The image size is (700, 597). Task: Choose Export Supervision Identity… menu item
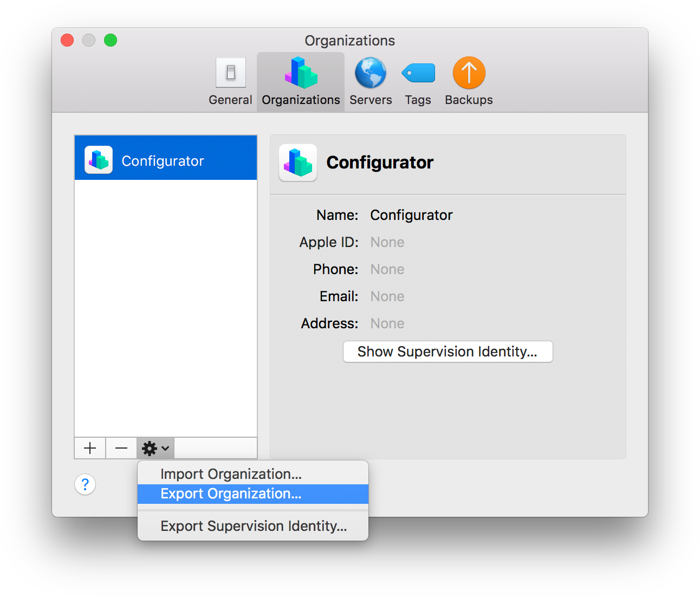pyautogui.click(x=253, y=526)
